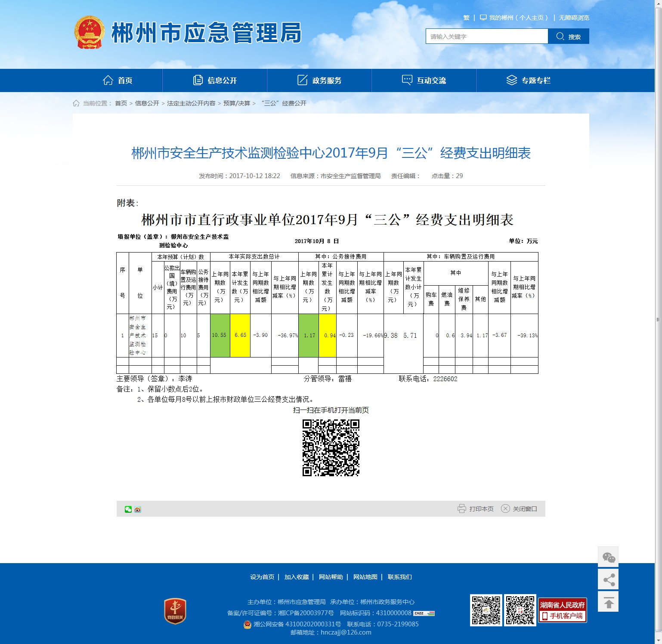The height and width of the screenshot is (644, 662).
Task: Click the first footer QR code
Action: tap(486, 610)
